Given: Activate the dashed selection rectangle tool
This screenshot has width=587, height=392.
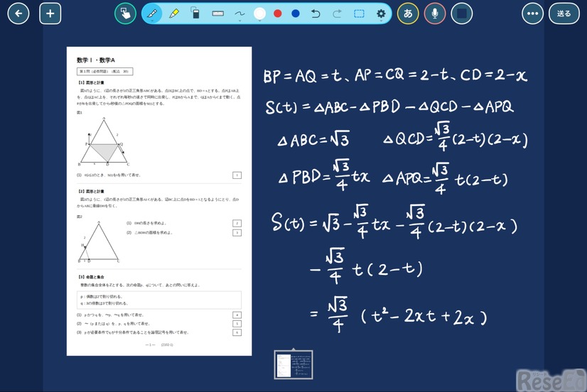Looking at the screenshot, I should click(x=359, y=13).
